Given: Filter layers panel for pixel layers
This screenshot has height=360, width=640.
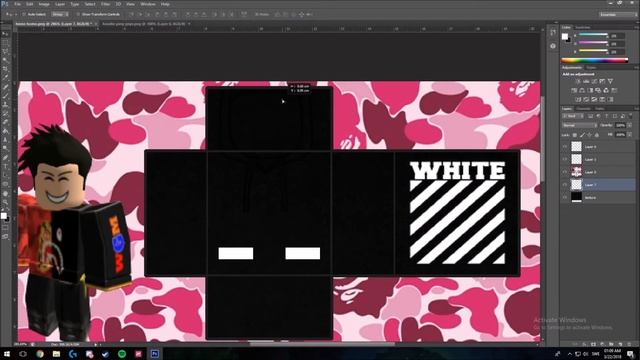Looking at the screenshot, I should tap(590, 116).
